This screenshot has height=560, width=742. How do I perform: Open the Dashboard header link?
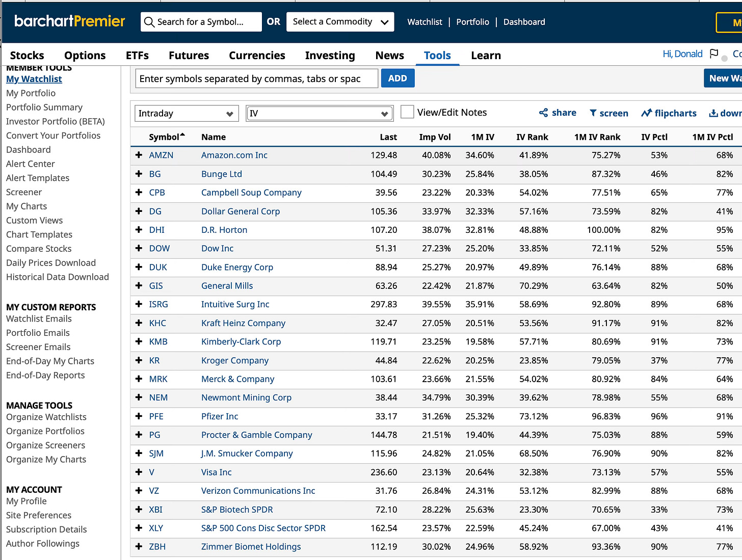point(524,22)
